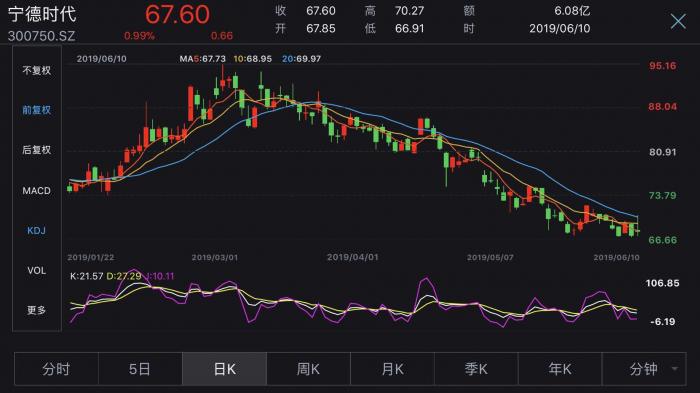Switch to the 分时 tab
This screenshot has width=700, height=393.
tap(56, 369)
